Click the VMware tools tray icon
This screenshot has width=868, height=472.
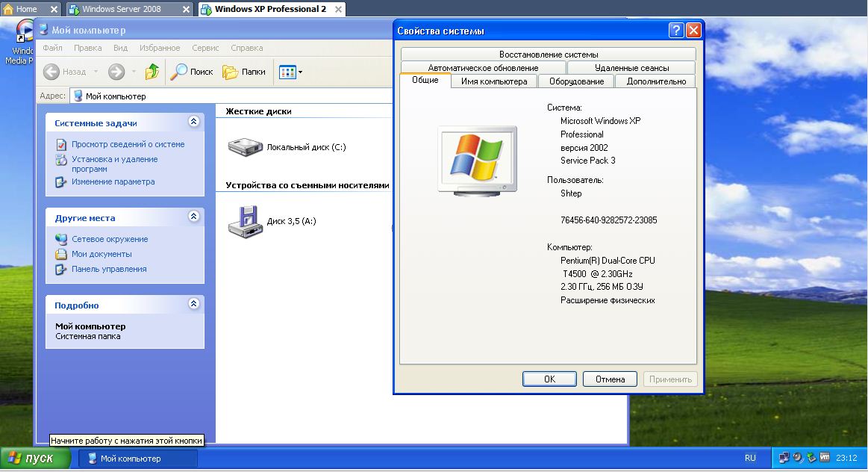[825, 458]
